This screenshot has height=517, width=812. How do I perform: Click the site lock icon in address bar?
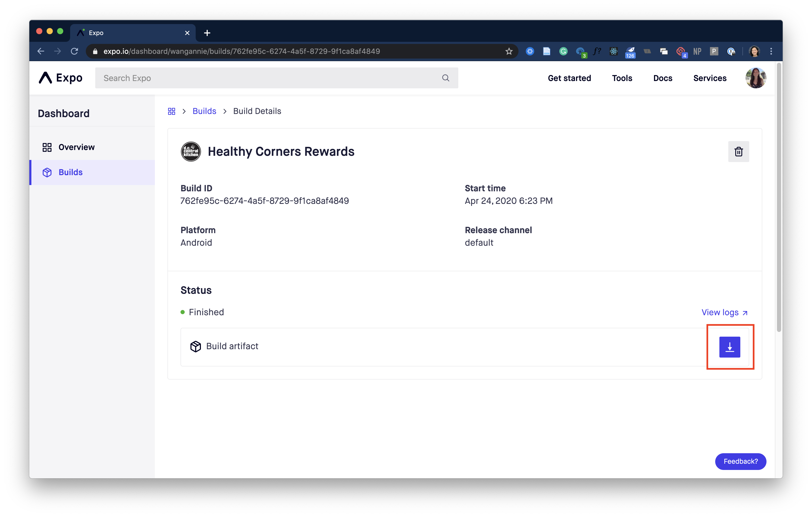point(95,51)
